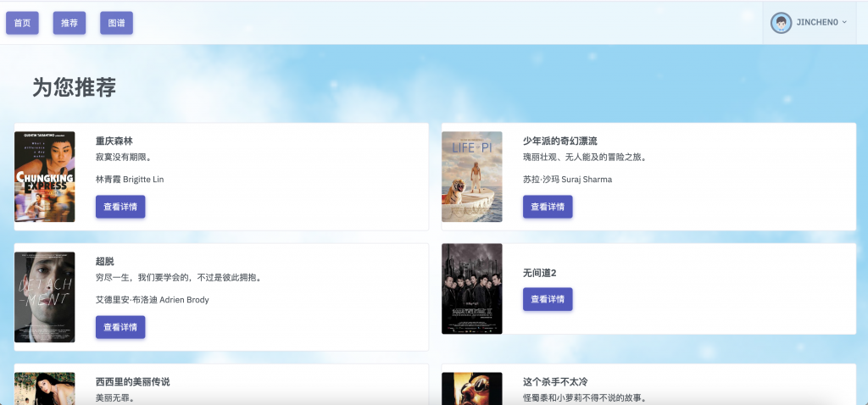Open the 推荐 recommendations page
This screenshot has width=868, height=405.
[70, 23]
